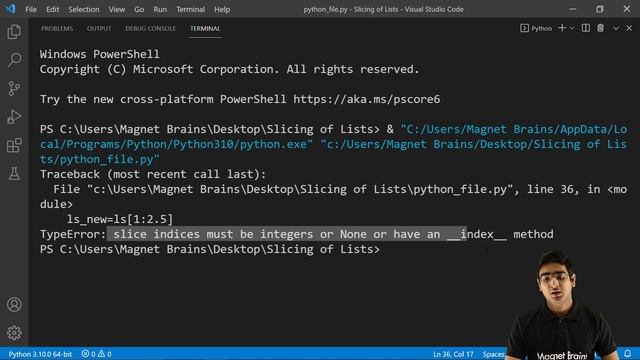Image resolution: width=640 pixels, height=360 pixels.
Task: Open the Selection menu
Action: click(x=84, y=9)
